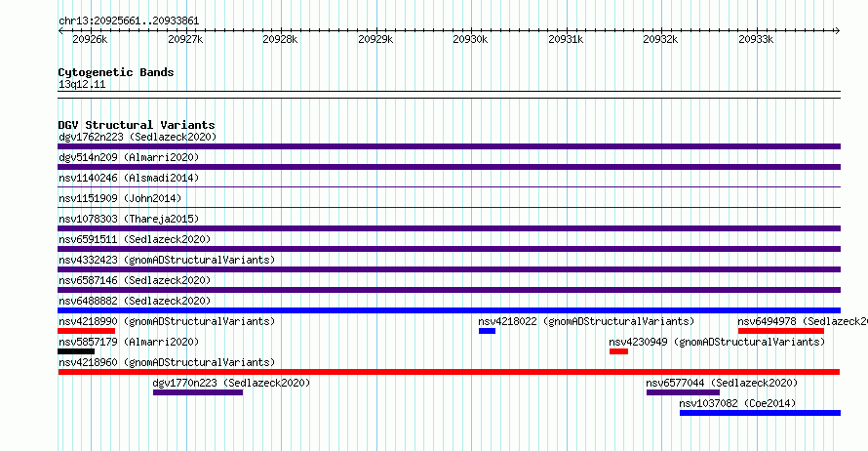Click the purple bar under nsv1078303
The width and height of the screenshot is (868, 451).
(449, 228)
